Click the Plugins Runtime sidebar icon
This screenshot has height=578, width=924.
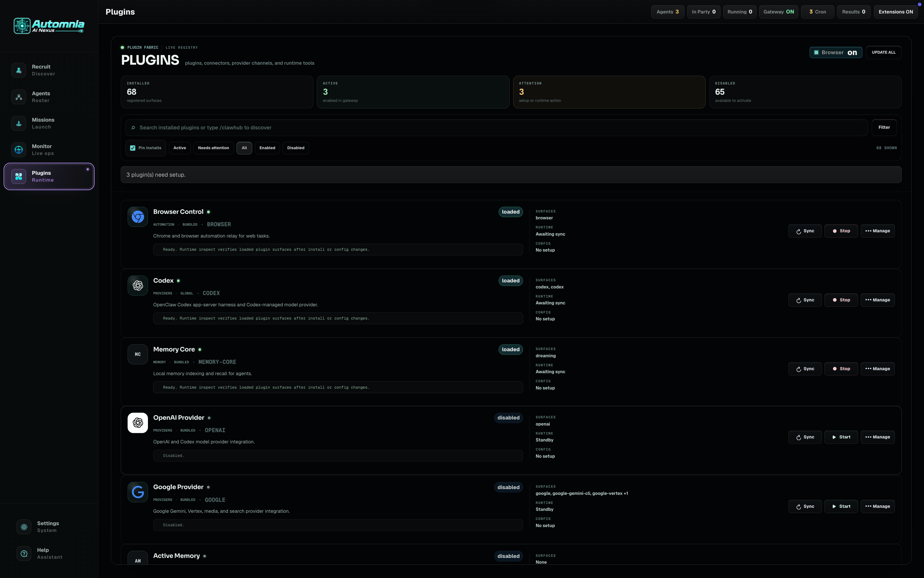pyautogui.click(x=19, y=177)
